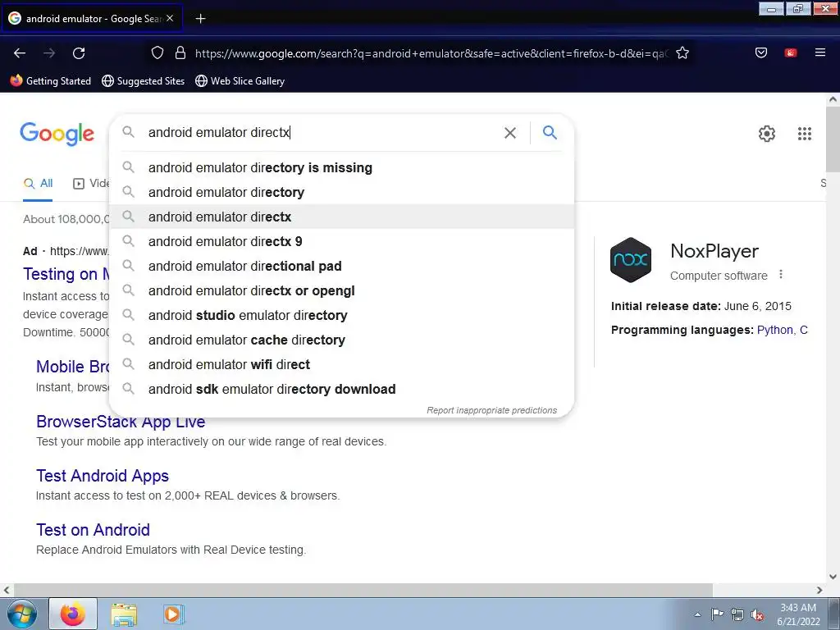Open a new browser tab
The height and width of the screenshot is (630, 840).
200,19
